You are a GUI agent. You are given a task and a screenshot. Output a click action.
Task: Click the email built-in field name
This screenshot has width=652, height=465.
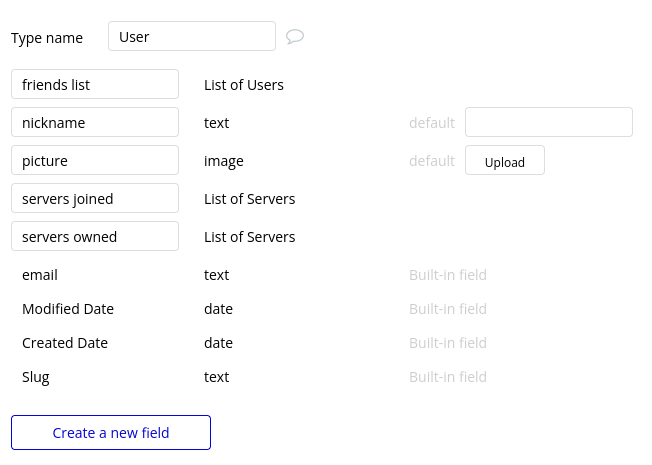(40, 275)
